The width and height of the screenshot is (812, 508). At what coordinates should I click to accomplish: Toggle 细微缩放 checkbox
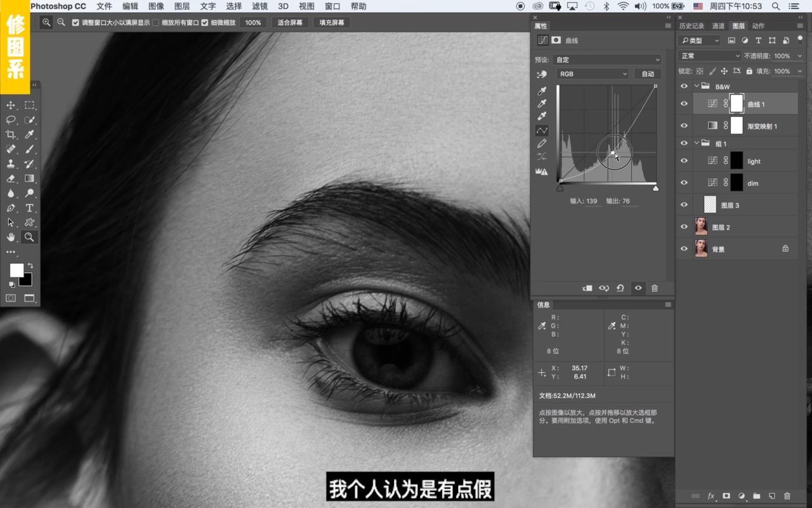click(x=205, y=22)
